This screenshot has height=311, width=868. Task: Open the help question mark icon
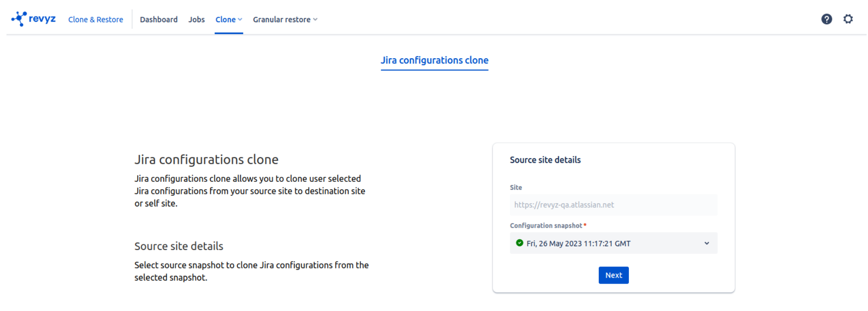click(826, 19)
